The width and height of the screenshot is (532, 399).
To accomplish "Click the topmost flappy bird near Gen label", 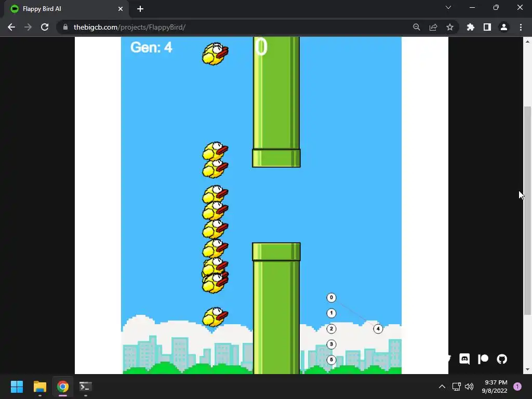I will [215, 54].
